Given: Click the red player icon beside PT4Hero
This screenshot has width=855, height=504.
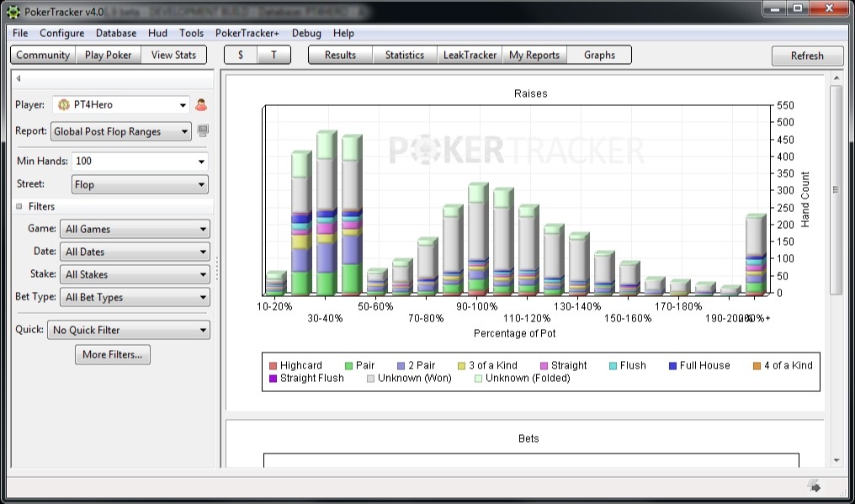Looking at the screenshot, I should click(x=201, y=104).
